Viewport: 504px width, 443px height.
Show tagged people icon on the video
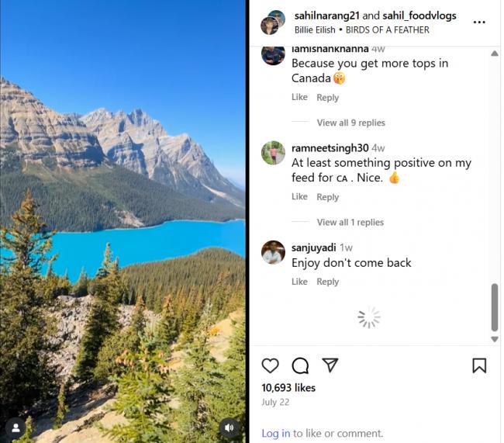pyautogui.click(x=16, y=427)
